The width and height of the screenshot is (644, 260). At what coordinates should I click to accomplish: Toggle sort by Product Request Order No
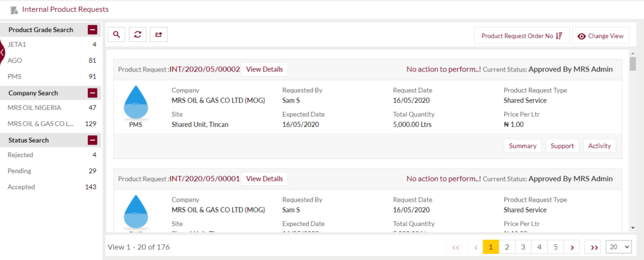[521, 36]
